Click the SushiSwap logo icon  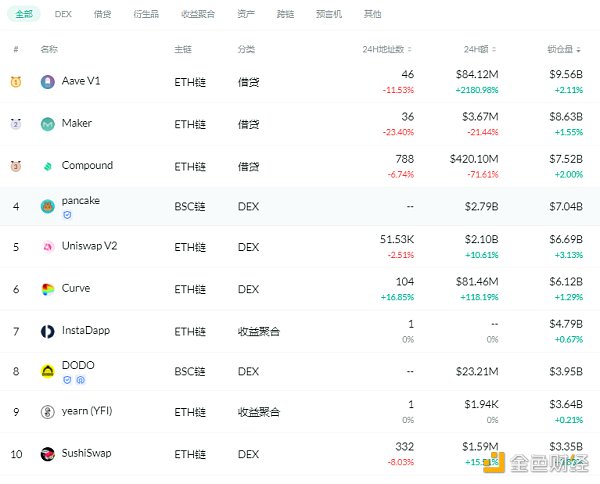coord(48,454)
